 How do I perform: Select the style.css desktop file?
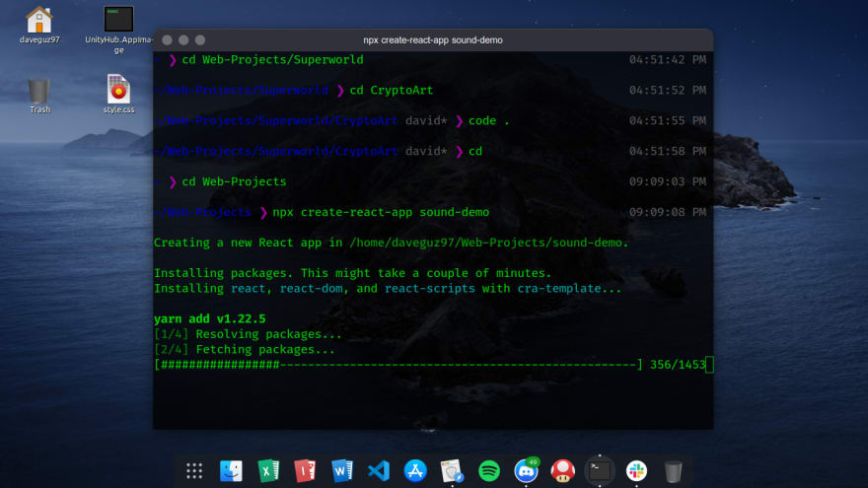pos(118,94)
